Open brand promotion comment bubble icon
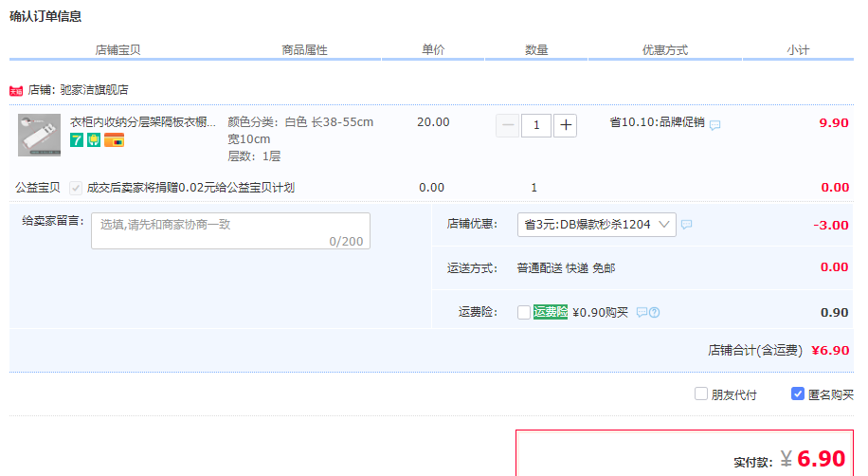 tap(715, 124)
